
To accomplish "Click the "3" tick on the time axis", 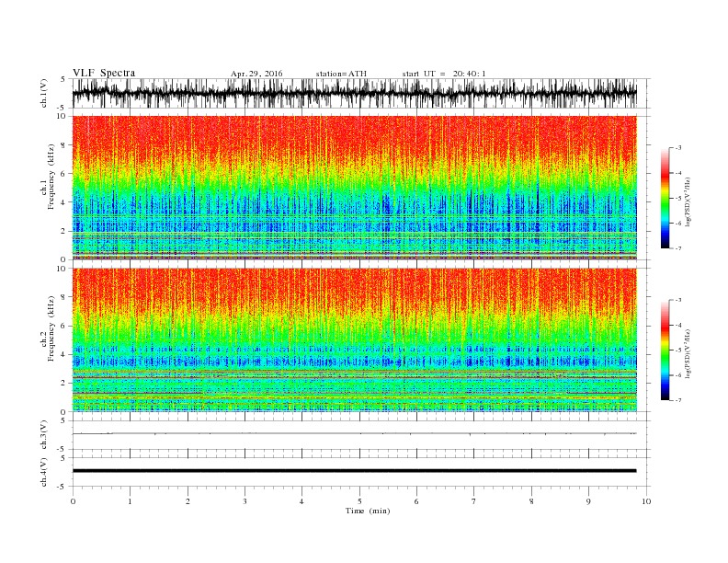I will click(x=245, y=501).
